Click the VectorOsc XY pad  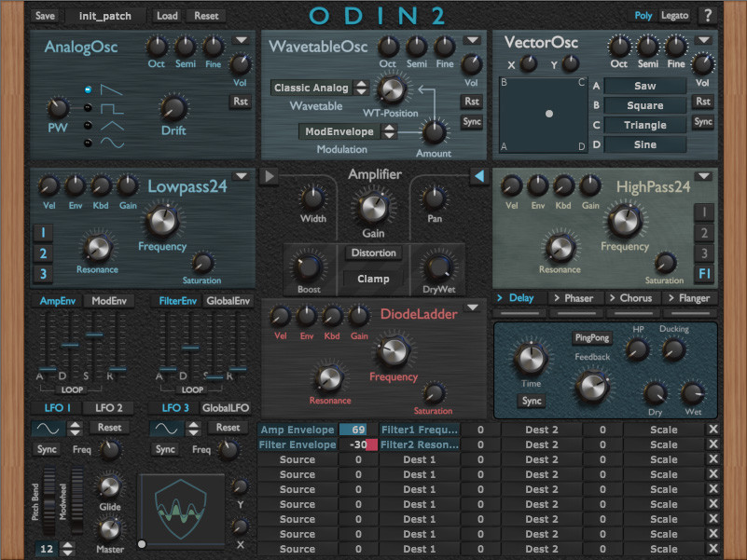pyautogui.click(x=543, y=115)
